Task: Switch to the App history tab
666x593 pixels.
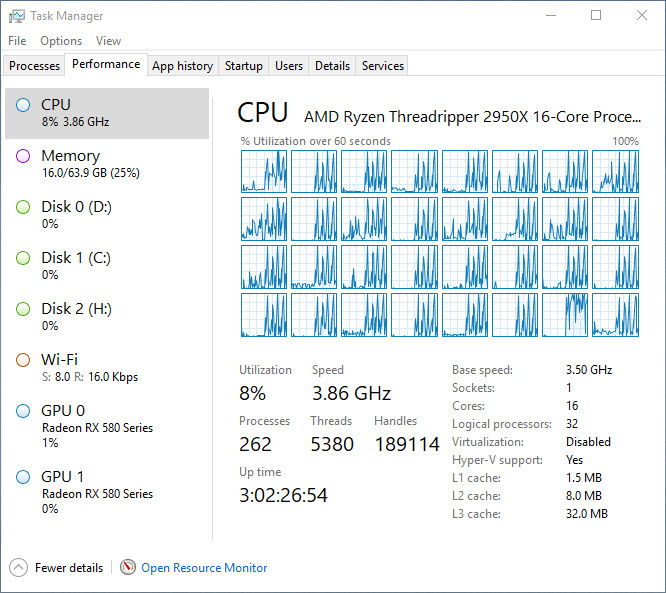Action: (x=182, y=66)
